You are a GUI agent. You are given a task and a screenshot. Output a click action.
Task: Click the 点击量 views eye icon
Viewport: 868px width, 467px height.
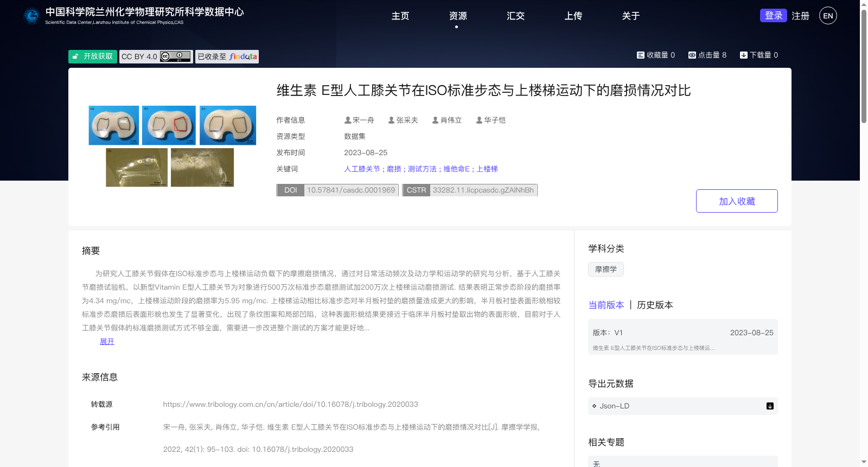tap(692, 55)
